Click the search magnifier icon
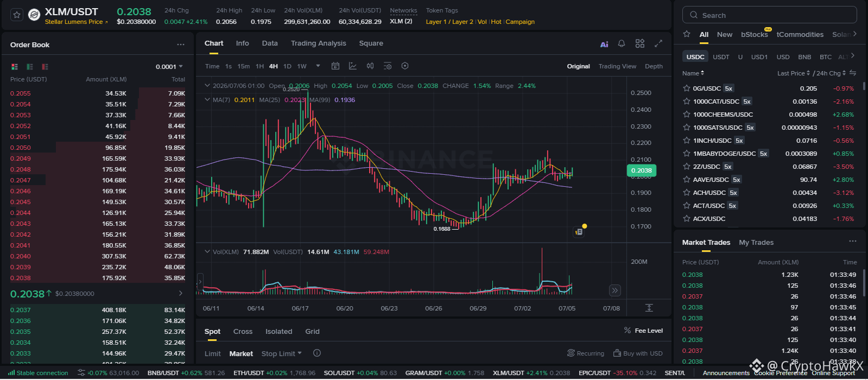This screenshot has width=868, height=380. [x=694, y=15]
